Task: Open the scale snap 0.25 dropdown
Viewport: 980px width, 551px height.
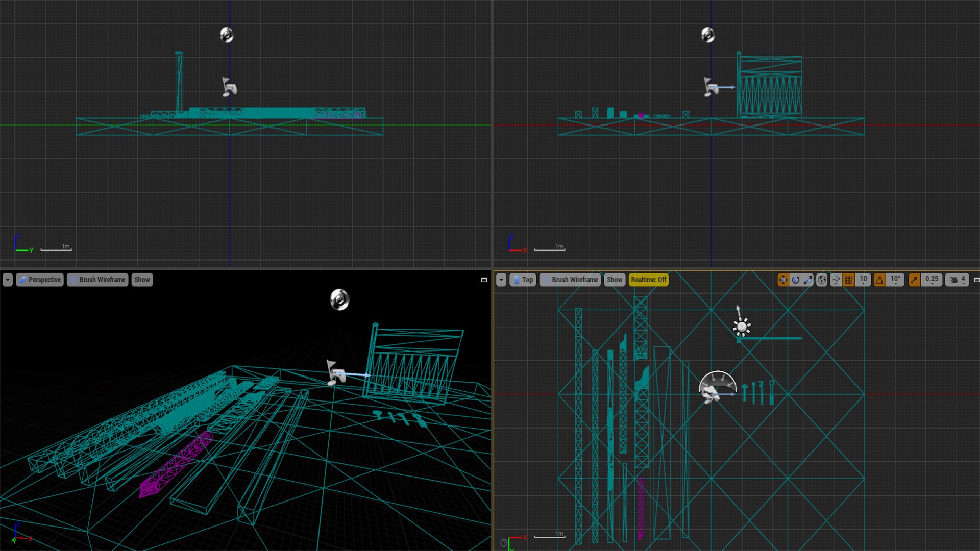Action: [x=932, y=280]
